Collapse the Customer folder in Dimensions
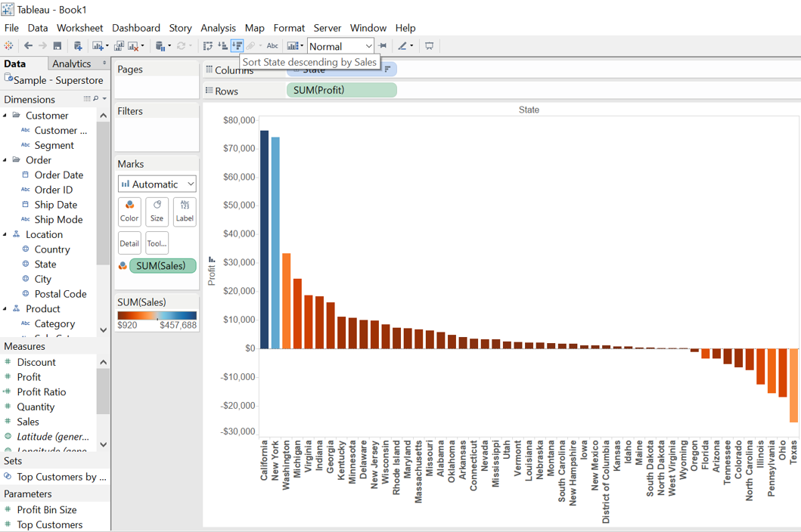This screenshot has height=532, width=801. click(5, 116)
